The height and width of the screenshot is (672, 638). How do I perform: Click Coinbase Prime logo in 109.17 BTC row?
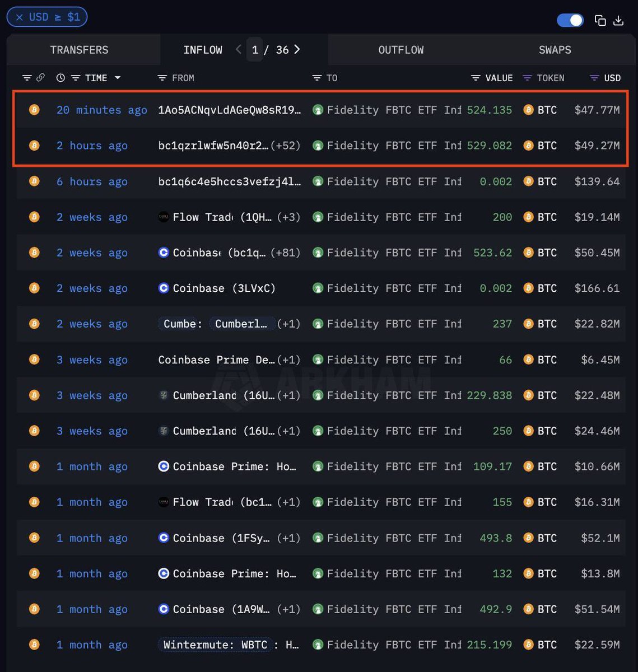coord(164,466)
